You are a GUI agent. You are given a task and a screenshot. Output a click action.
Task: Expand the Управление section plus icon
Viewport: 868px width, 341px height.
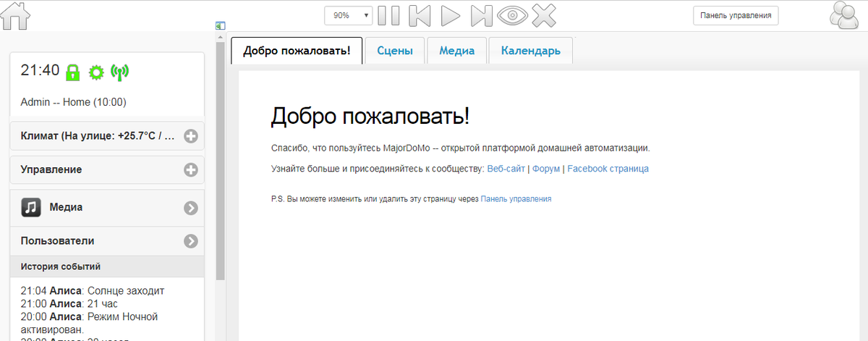191,170
